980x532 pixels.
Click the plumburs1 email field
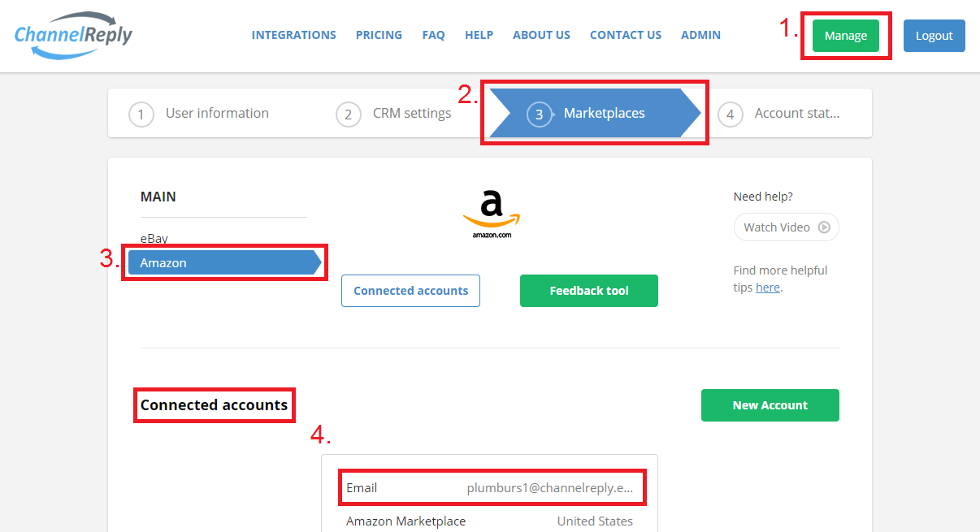(492, 487)
